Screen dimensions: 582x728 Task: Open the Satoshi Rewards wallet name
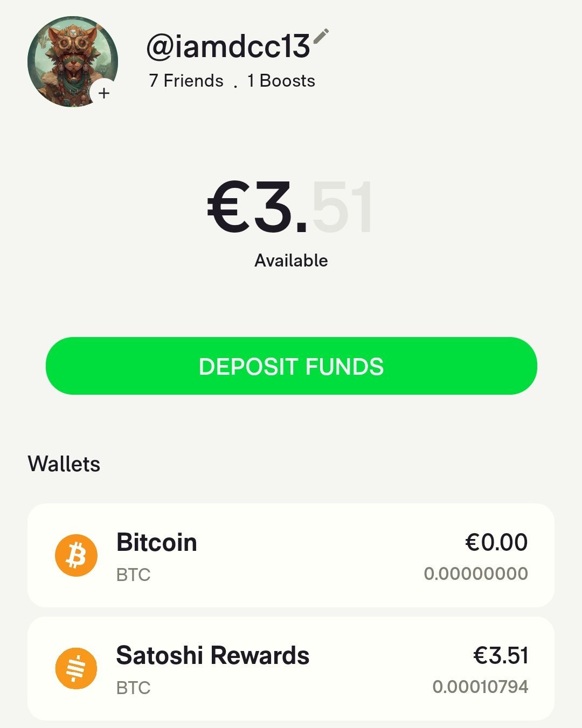pos(212,655)
